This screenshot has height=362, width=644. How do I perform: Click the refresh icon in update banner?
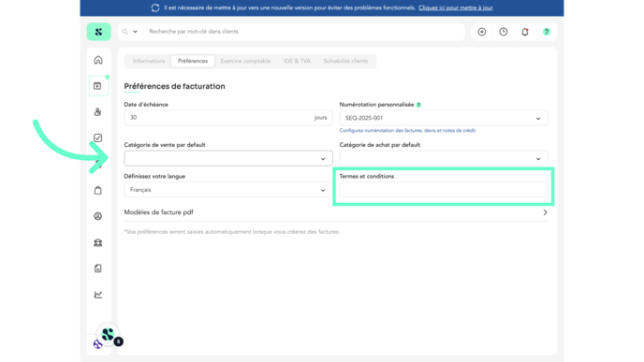155,7
